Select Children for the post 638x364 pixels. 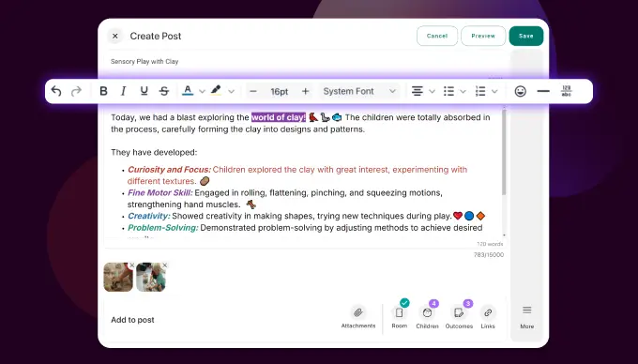tap(427, 312)
